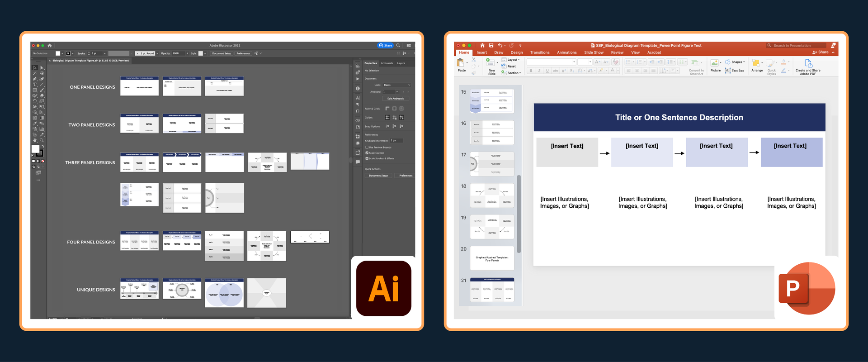Screen dimensions: 868x362
Task: Select the Eyedropper tool in Illustrator toolbar
Action: pyautogui.click(x=35, y=124)
